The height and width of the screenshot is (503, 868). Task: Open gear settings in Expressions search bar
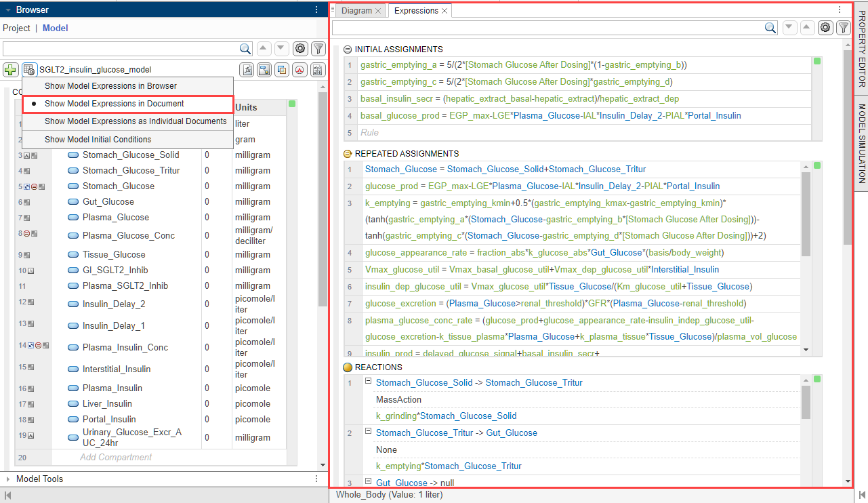pyautogui.click(x=825, y=28)
